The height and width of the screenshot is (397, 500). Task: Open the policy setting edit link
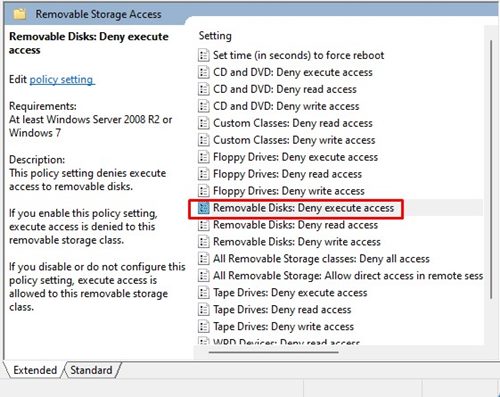click(x=62, y=80)
